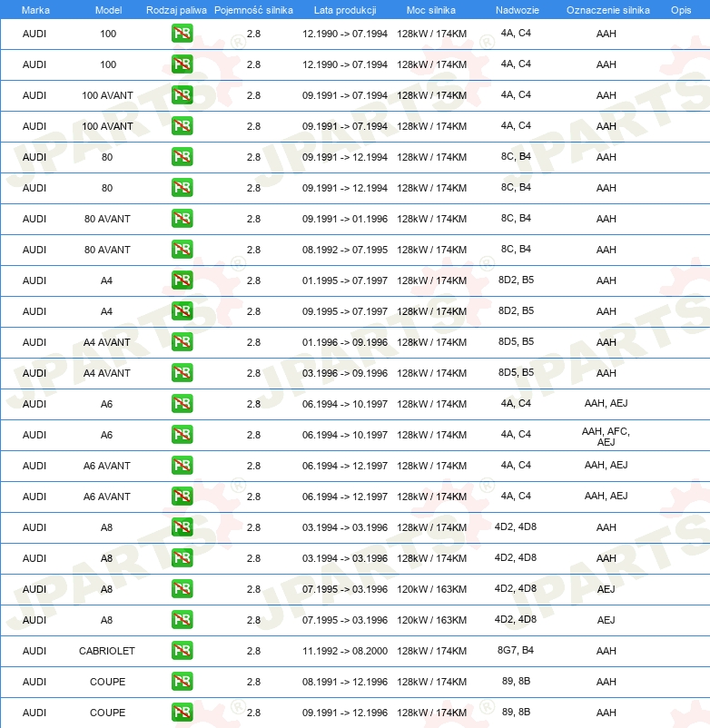The height and width of the screenshot is (728, 710).
Task: Select the date range 08.1991 -> 12.1996
Action: [x=344, y=682]
